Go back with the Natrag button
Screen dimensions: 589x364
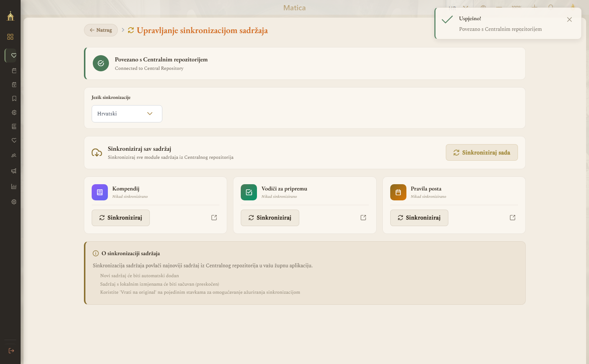click(101, 30)
